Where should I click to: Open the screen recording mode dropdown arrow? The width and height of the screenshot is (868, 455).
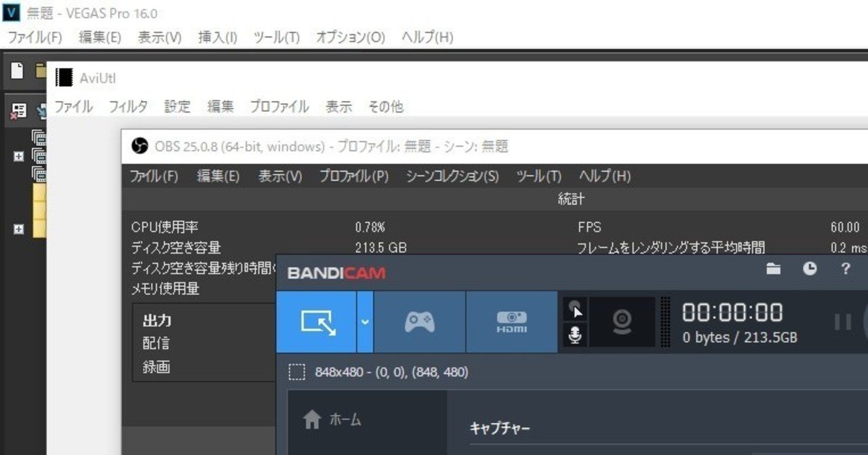point(366,322)
